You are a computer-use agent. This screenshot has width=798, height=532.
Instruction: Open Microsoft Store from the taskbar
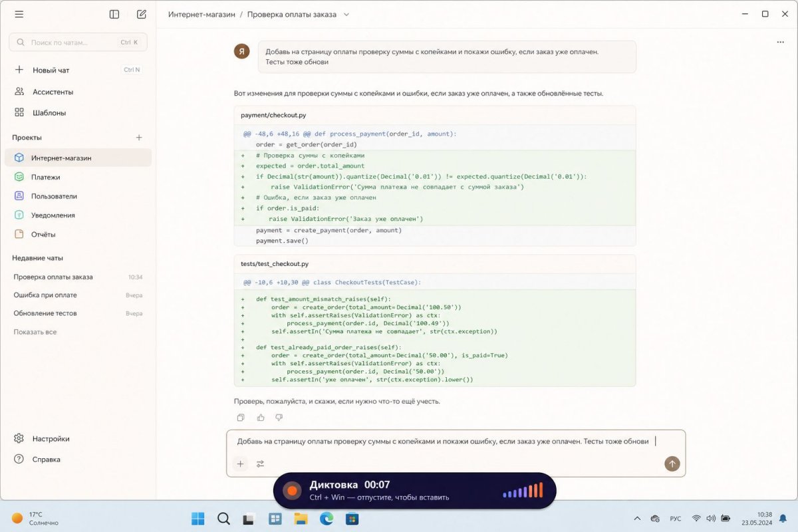coord(351,518)
